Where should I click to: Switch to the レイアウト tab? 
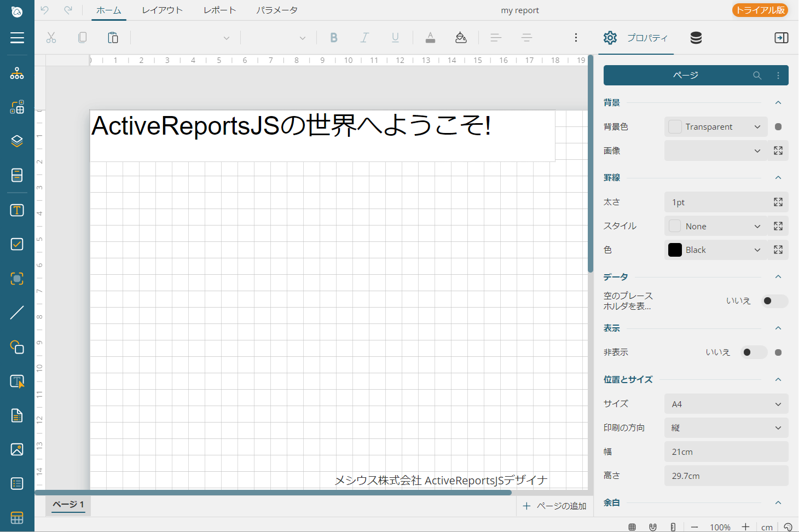(x=162, y=10)
